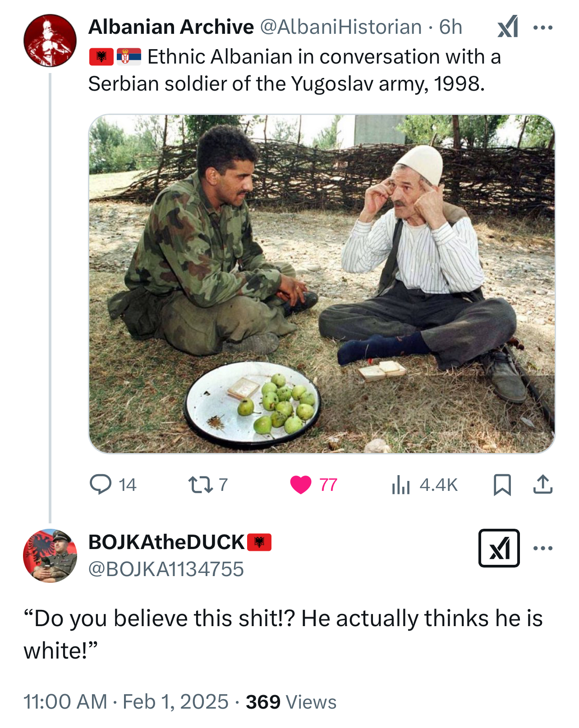Image resolution: width=579 pixels, height=728 pixels.
Task: Open BOJKAtheDUCK's profile avatar
Action: [50, 555]
